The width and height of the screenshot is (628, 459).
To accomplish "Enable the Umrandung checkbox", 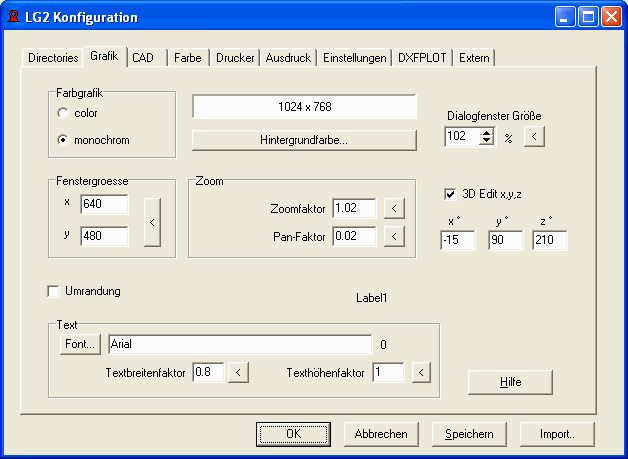I will (54, 291).
